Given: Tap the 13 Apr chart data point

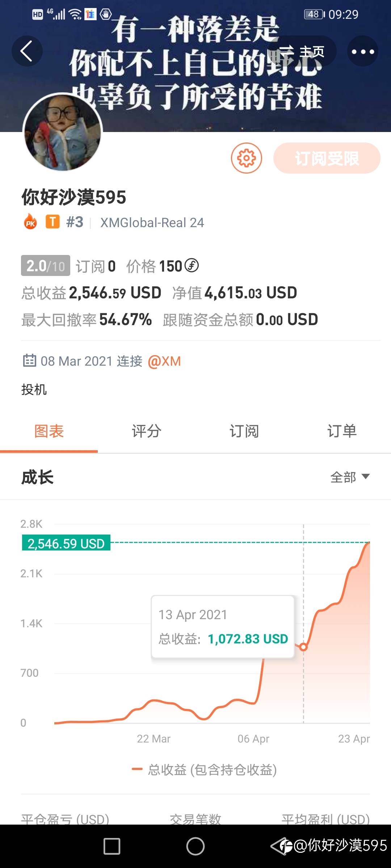Looking at the screenshot, I should coord(303,647).
